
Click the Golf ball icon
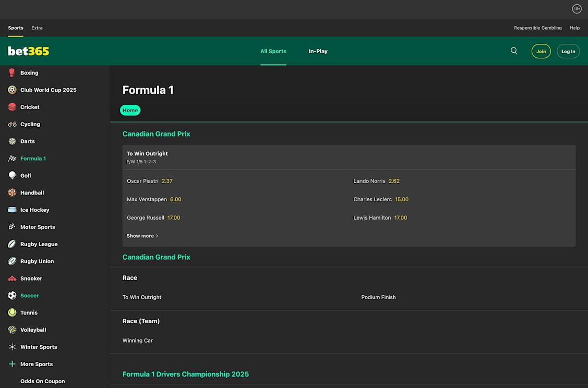(12, 175)
